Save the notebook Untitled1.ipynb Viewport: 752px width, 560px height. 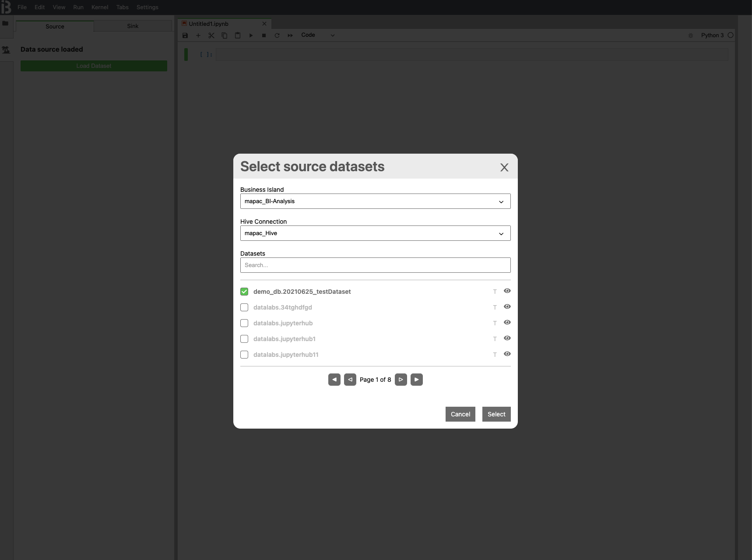[x=185, y=35]
